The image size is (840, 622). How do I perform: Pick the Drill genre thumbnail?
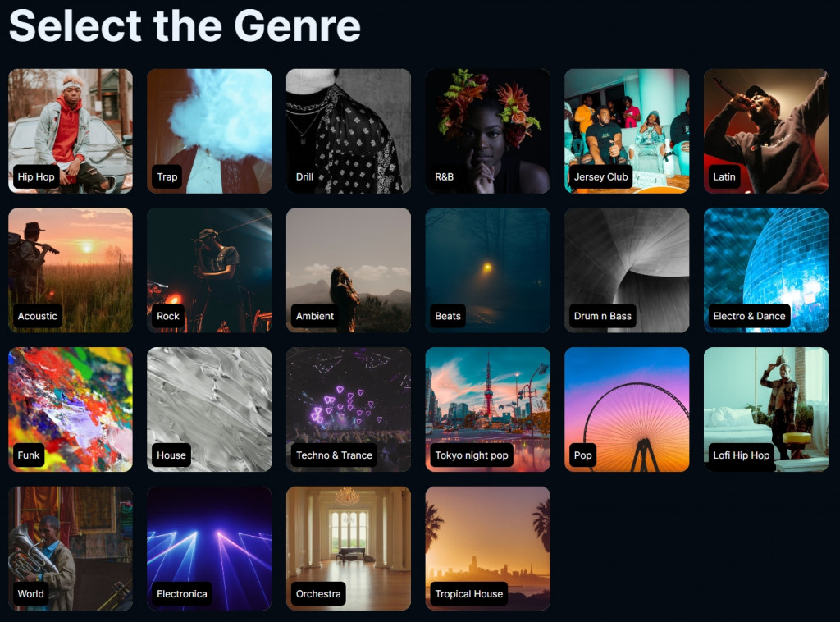[349, 130]
